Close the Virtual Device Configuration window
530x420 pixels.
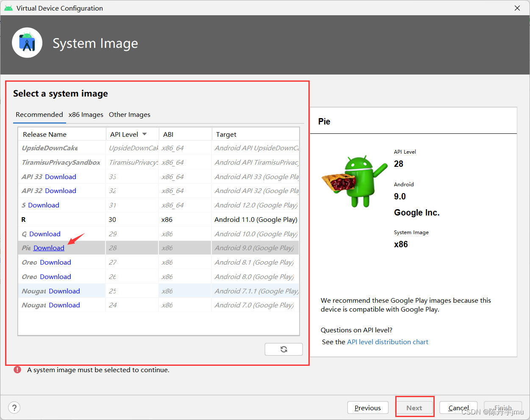(x=517, y=8)
